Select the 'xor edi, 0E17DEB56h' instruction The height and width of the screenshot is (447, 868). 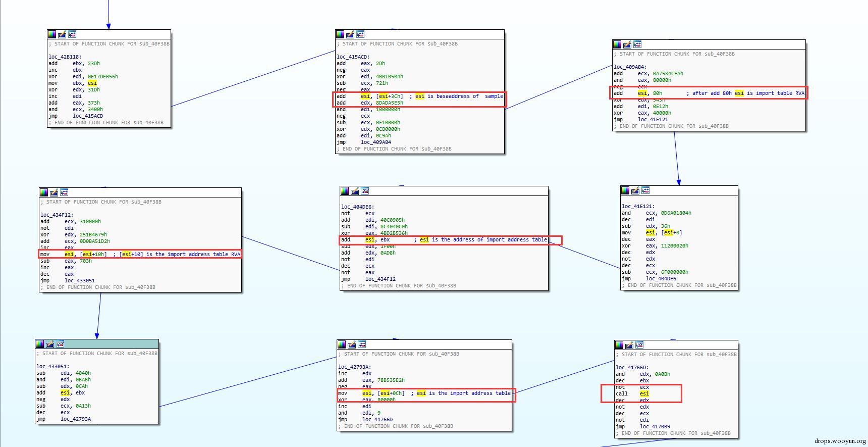[x=83, y=76]
